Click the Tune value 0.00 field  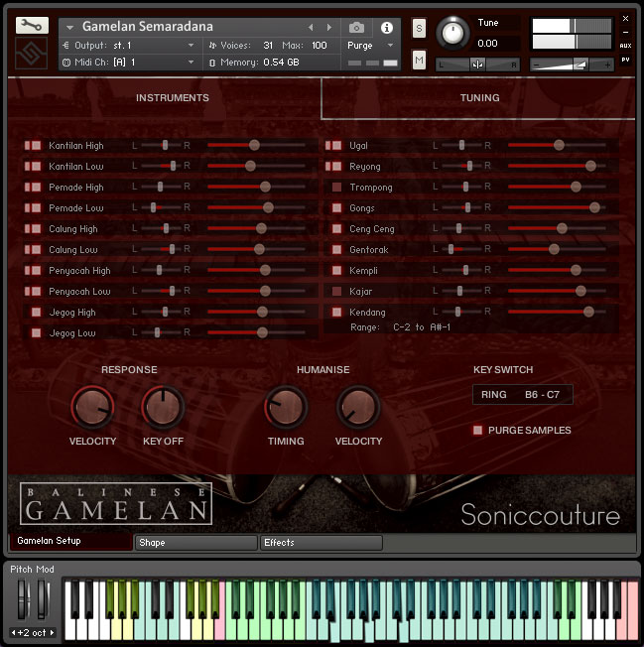[487, 44]
